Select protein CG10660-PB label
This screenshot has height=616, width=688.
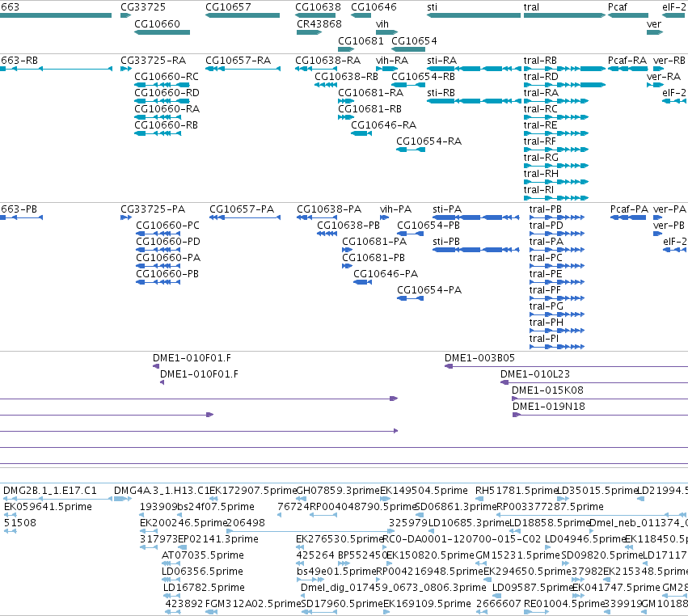coord(167,274)
